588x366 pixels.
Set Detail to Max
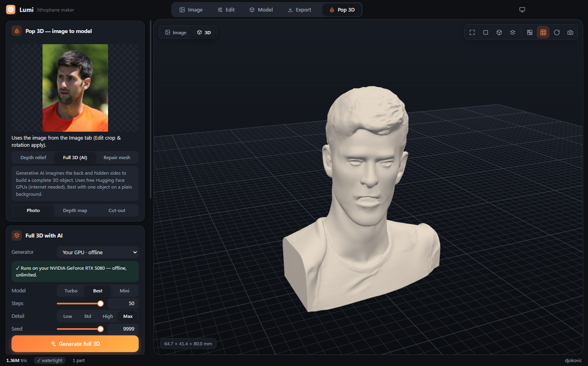[x=128, y=316]
